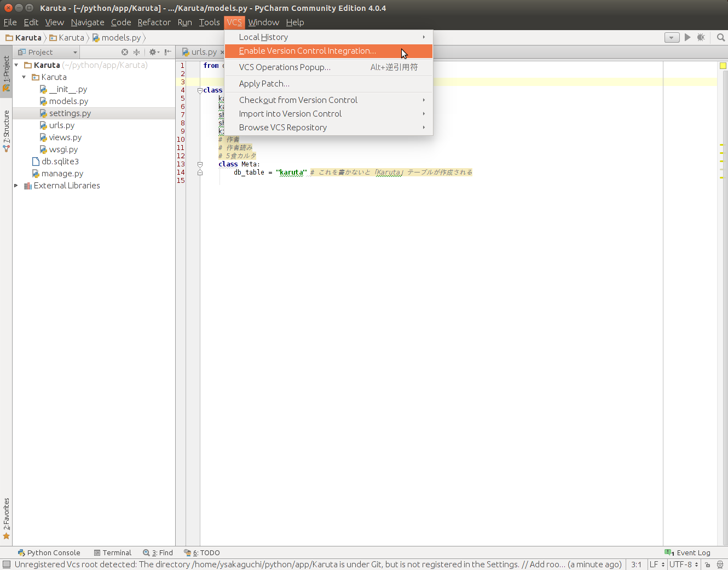
Task: Open Project panel gear settings icon
Action: coord(154,52)
